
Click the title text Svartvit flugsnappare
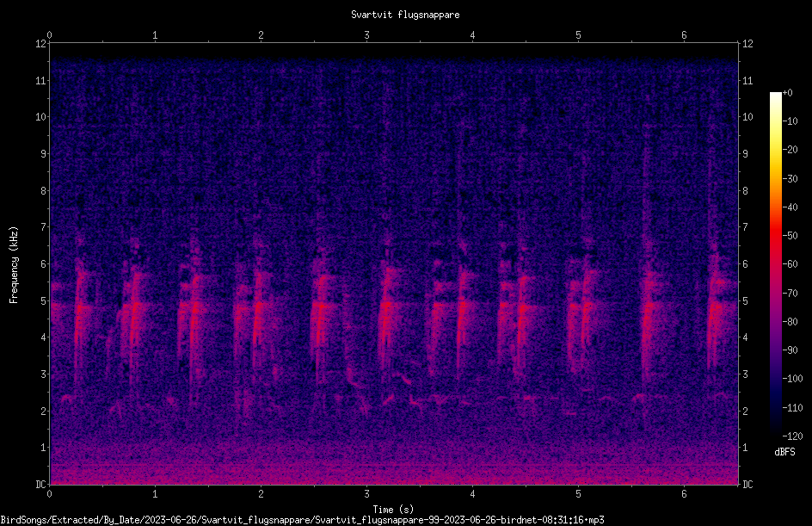[x=405, y=15]
